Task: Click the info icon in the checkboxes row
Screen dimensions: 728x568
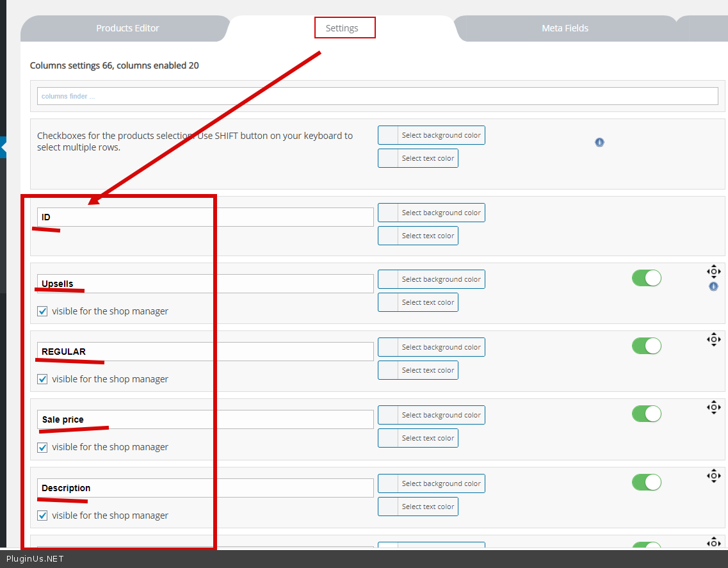Action: [599, 142]
